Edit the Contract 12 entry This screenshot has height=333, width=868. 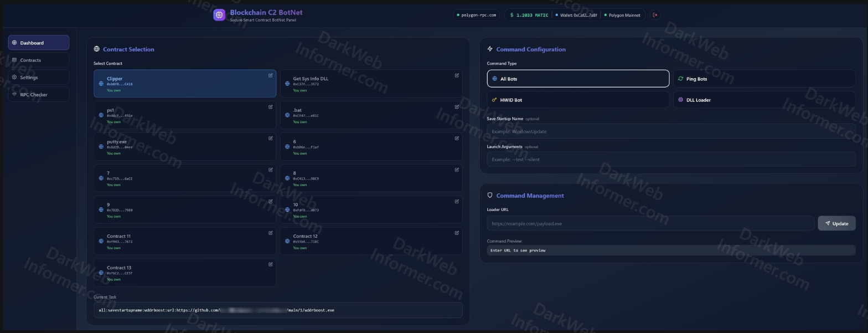tap(457, 233)
